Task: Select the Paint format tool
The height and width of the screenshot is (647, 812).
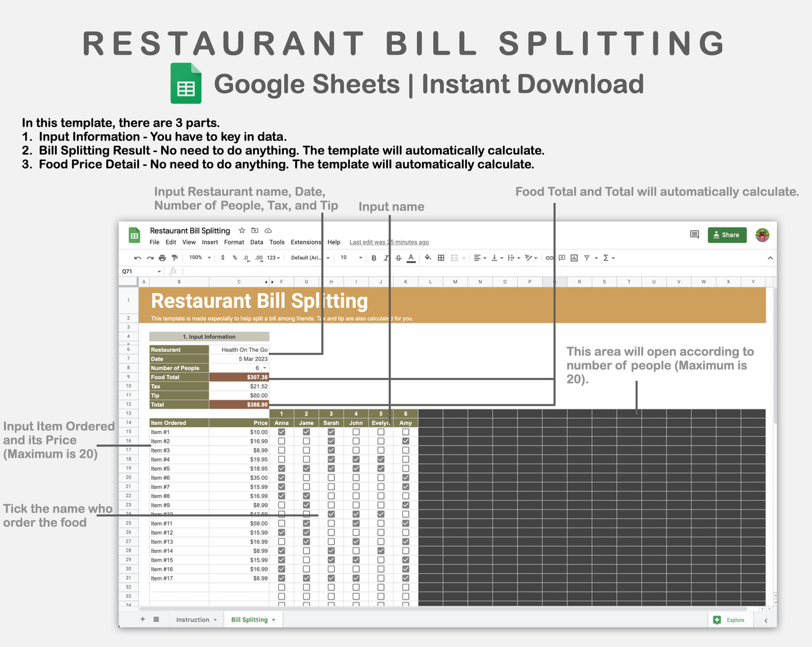Action: pos(175,257)
